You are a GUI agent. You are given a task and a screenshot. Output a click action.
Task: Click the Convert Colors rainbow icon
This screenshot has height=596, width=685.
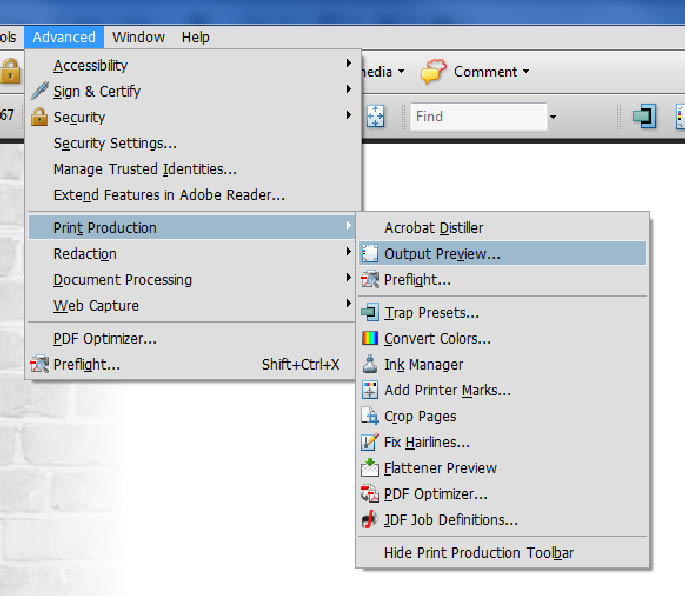coord(370,338)
